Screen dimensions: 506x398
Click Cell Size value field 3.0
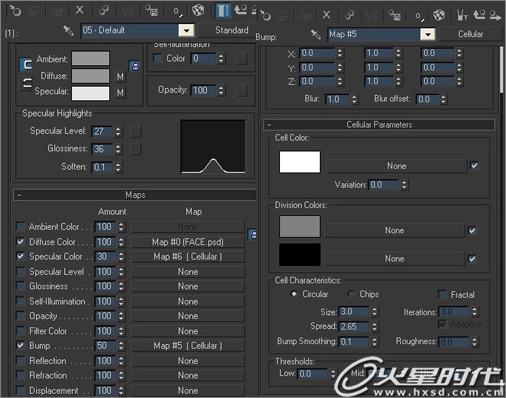[x=354, y=312]
